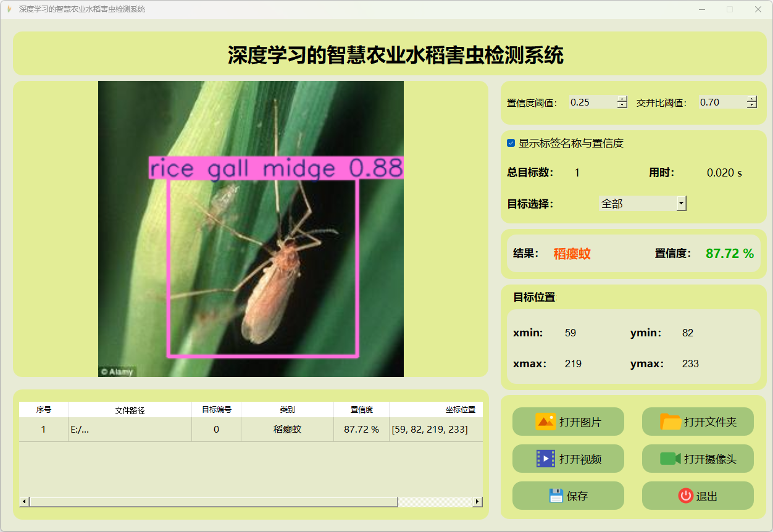Uncheck the show label name and confidence checkbox
Image resolution: width=773 pixels, height=532 pixels.
[x=511, y=143]
